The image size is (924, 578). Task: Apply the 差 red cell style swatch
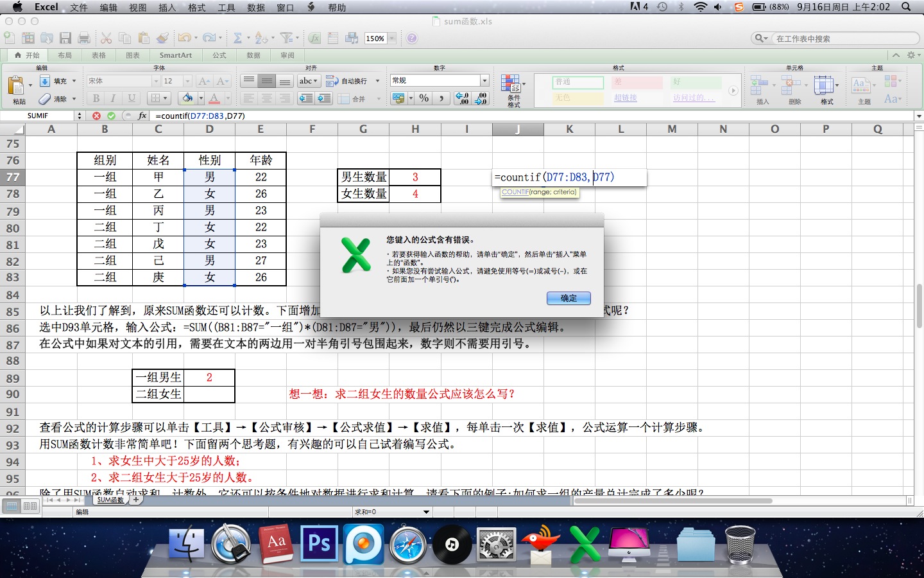tap(637, 82)
